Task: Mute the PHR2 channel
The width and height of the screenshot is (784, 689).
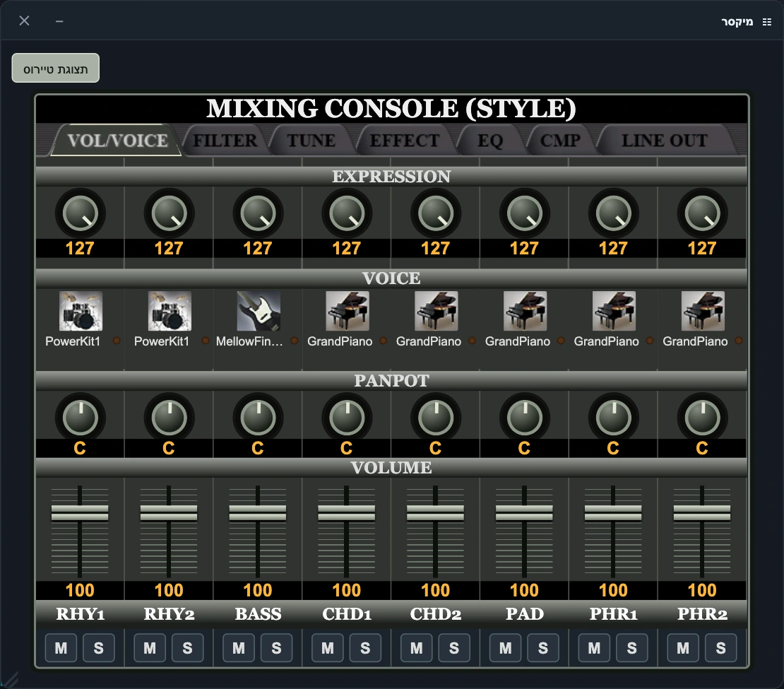Action: point(683,648)
